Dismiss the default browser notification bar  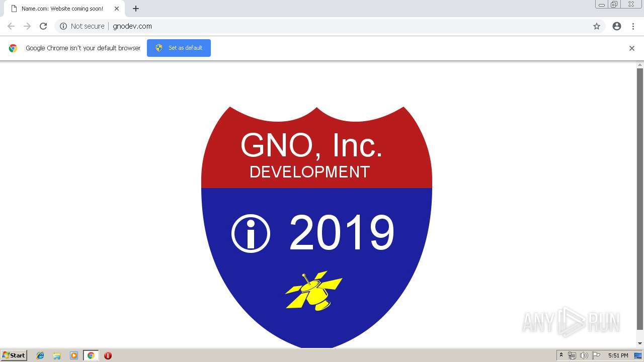[632, 48]
